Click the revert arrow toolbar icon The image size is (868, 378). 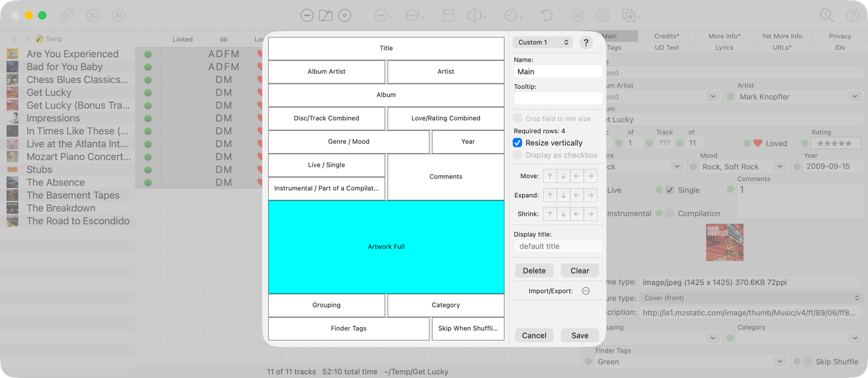pyautogui.click(x=547, y=16)
